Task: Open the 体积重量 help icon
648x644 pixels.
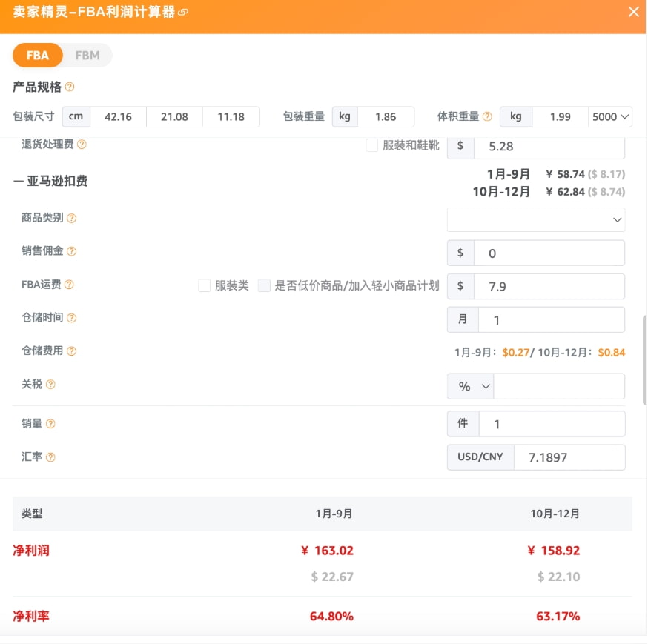Action: click(x=489, y=116)
